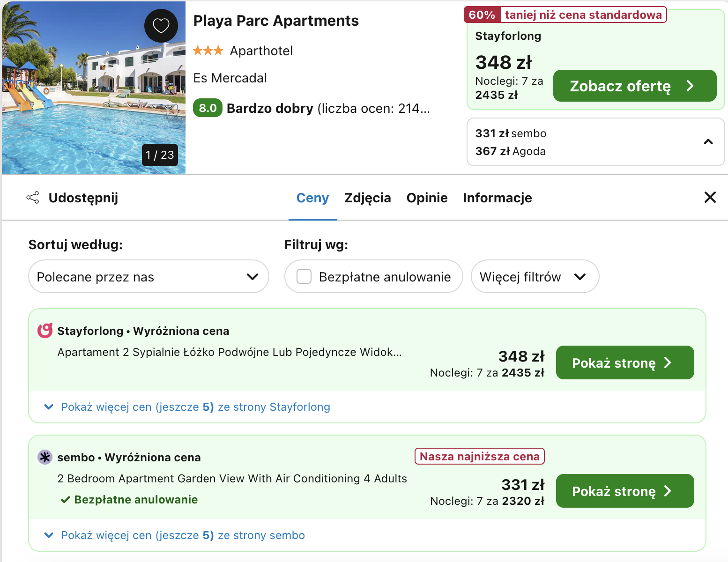728x562 pixels.
Task: Select the Informacje tab
Action: coord(497,198)
